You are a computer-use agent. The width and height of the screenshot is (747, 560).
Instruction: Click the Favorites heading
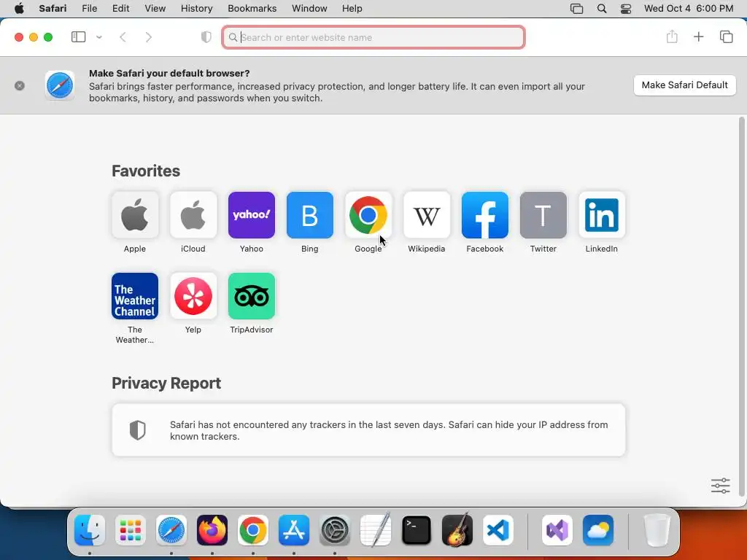click(x=146, y=171)
